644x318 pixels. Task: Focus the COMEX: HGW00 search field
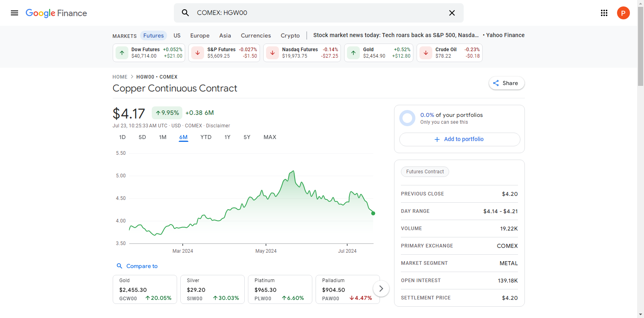[318, 13]
